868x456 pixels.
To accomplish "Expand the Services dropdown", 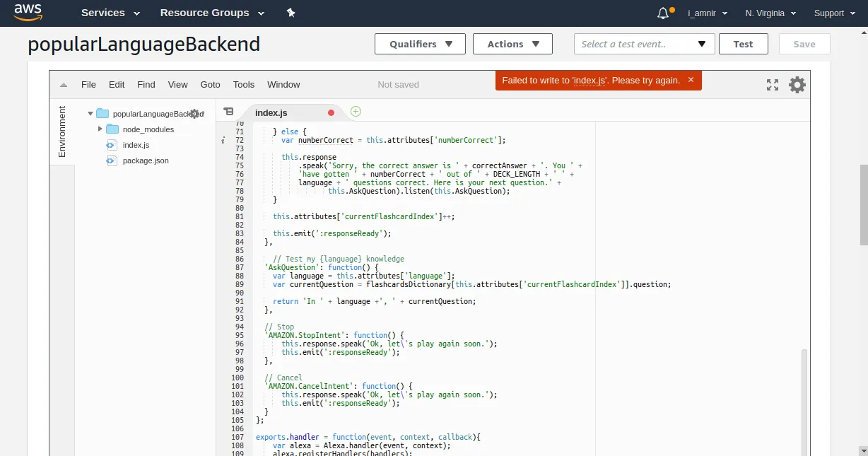I will click(110, 13).
